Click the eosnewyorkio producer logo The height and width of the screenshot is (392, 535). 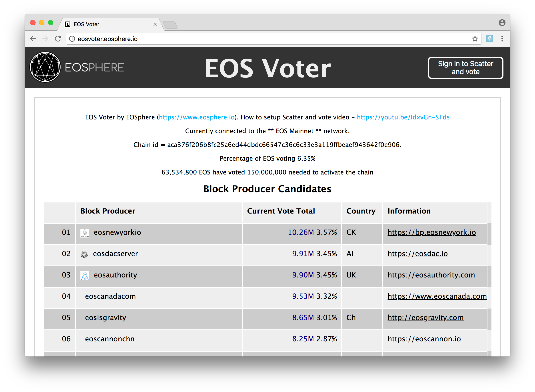click(85, 233)
